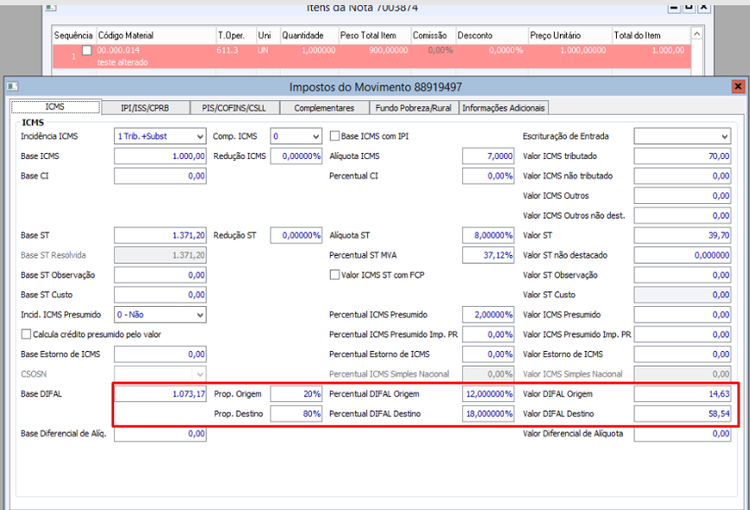Click the Base ST Custo field
Viewport: 750px width, 510px height.
[x=160, y=295]
